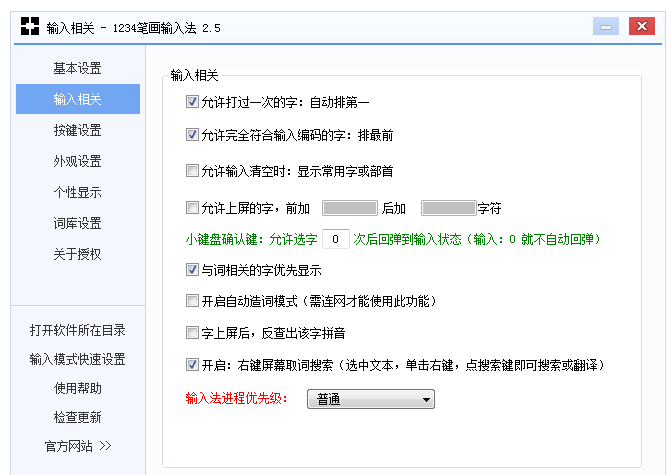Uncheck 允许打过一次的字自动排第一
This screenshot has height=475, width=672.
[x=192, y=102]
